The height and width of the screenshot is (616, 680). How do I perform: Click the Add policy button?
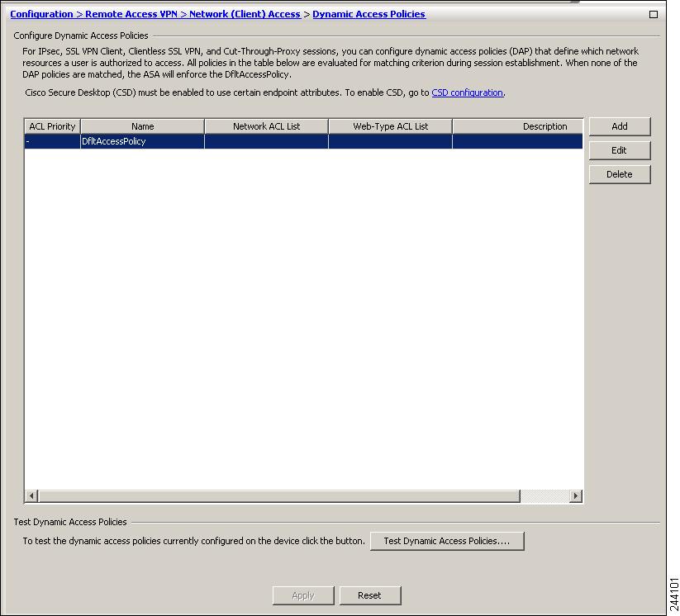(x=620, y=126)
